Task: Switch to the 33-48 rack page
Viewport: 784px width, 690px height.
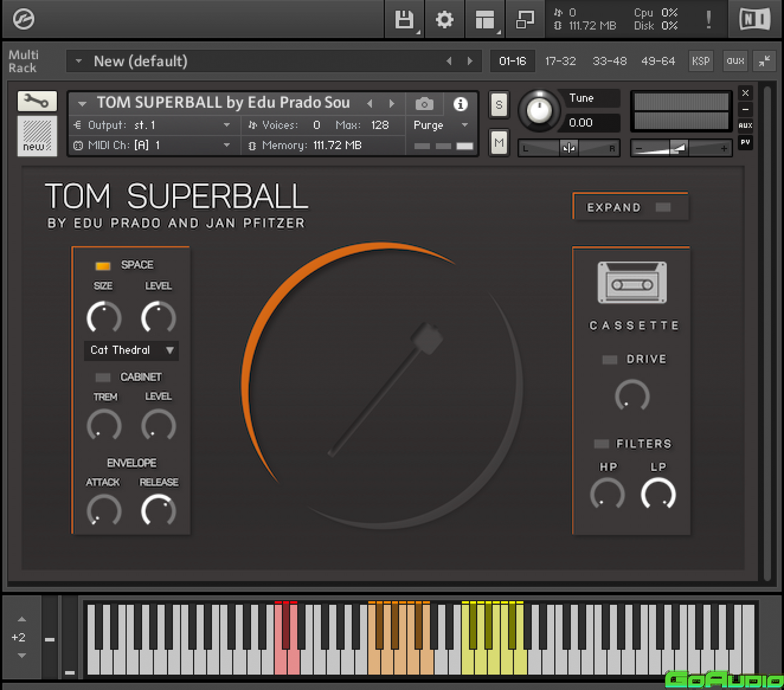Action: tap(609, 61)
